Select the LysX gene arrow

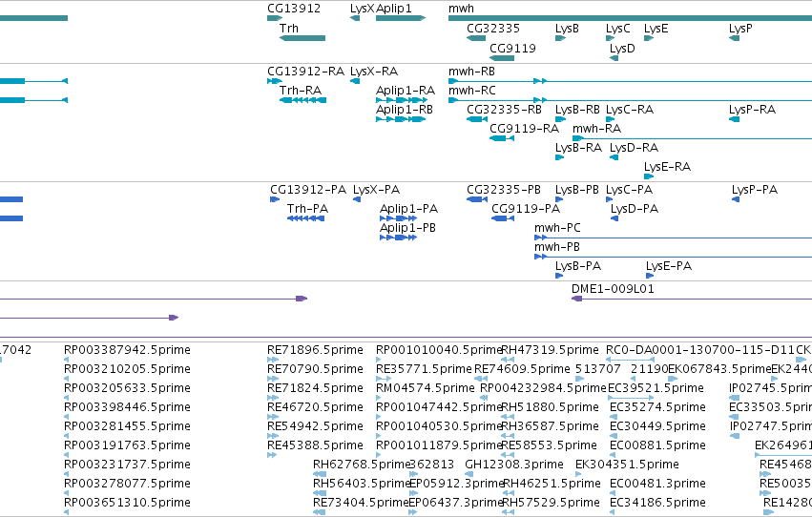coord(355,18)
